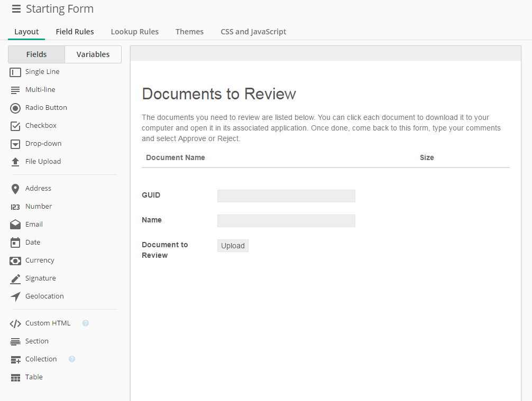Open the hamburger menu beside Starting Form
532x401 pixels.
click(16, 9)
